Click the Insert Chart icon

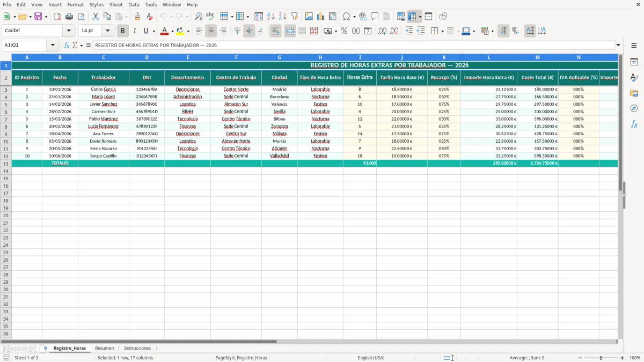[321, 17]
